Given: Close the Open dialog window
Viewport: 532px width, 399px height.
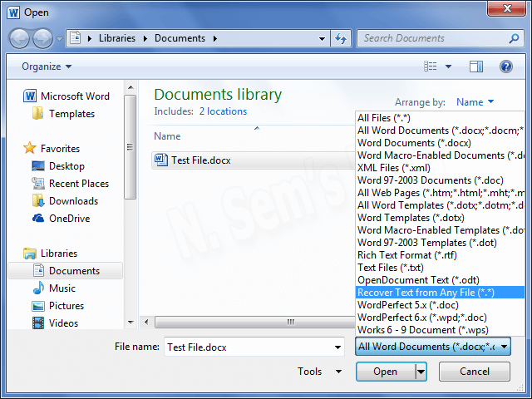Looking at the screenshot, I should click(x=507, y=8).
